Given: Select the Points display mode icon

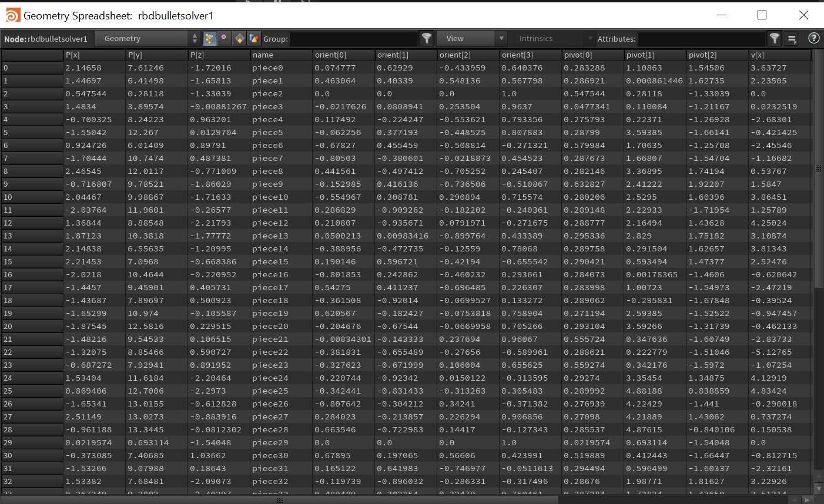Looking at the screenshot, I should click(x=210, y=38).
